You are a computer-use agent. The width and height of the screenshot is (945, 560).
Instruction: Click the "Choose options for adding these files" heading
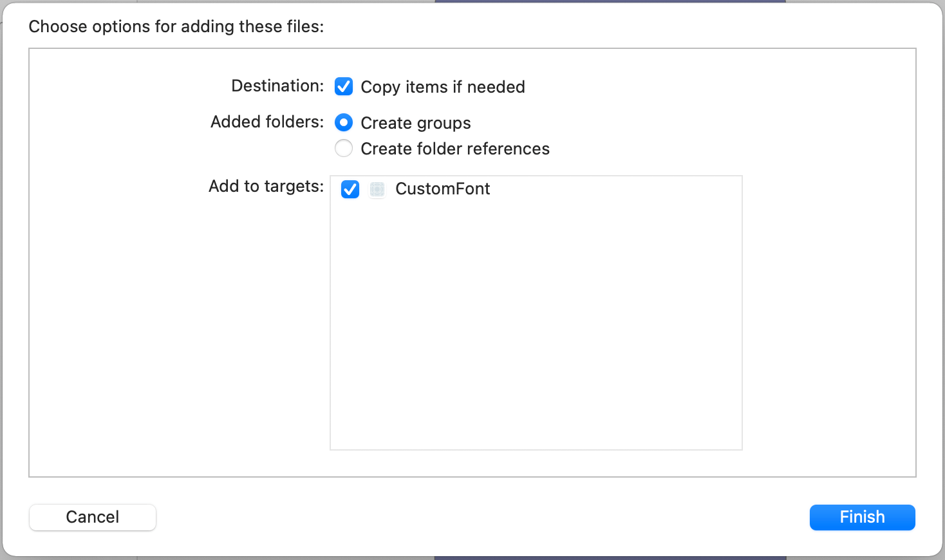[x=176, y=26]
